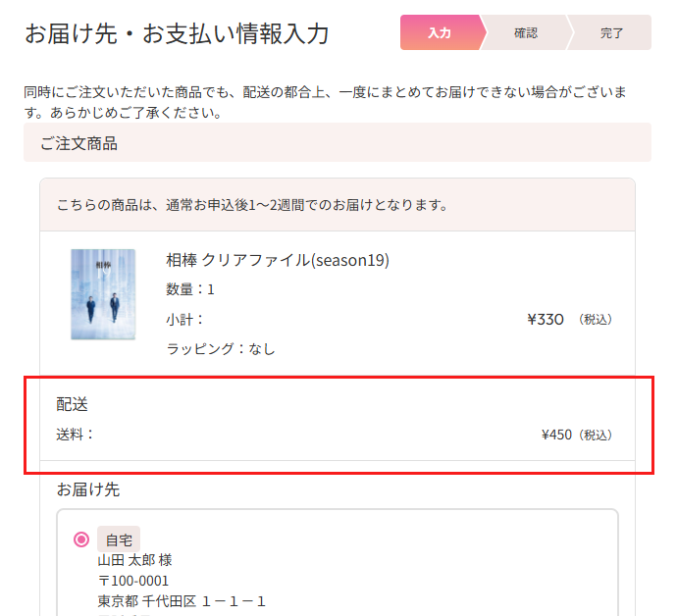Click the 数量：1 quantity text
Viewport: 677px width, 616px height.
[190, 289]
